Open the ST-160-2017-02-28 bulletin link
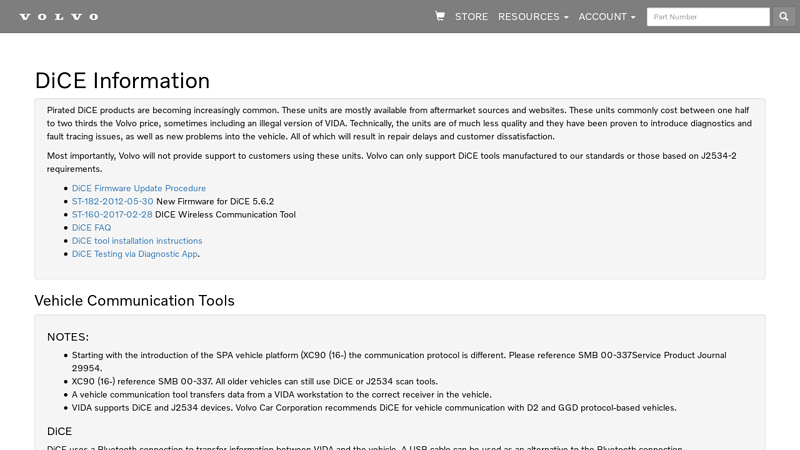This screenshot has width=800, height=450. click(x=112, y=214)
